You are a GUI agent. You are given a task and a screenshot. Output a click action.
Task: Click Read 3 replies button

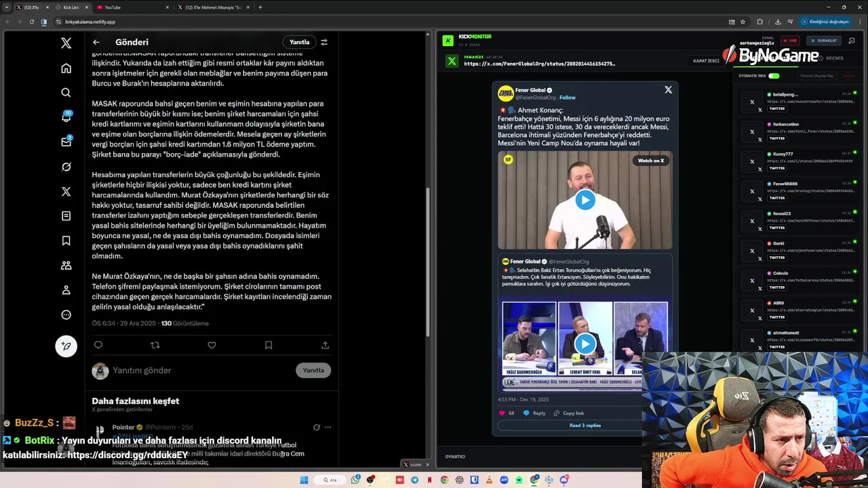tap(585, 426)
